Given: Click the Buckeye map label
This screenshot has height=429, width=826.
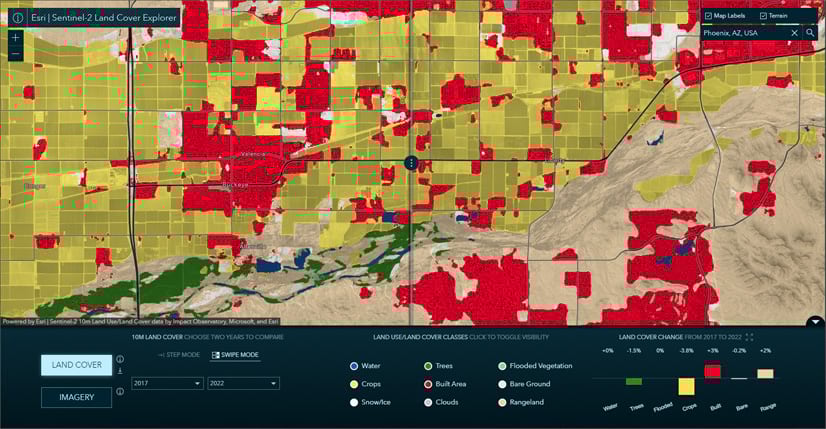Looking at the screenshot, I should pyautogui.click(x=235, y=185).
